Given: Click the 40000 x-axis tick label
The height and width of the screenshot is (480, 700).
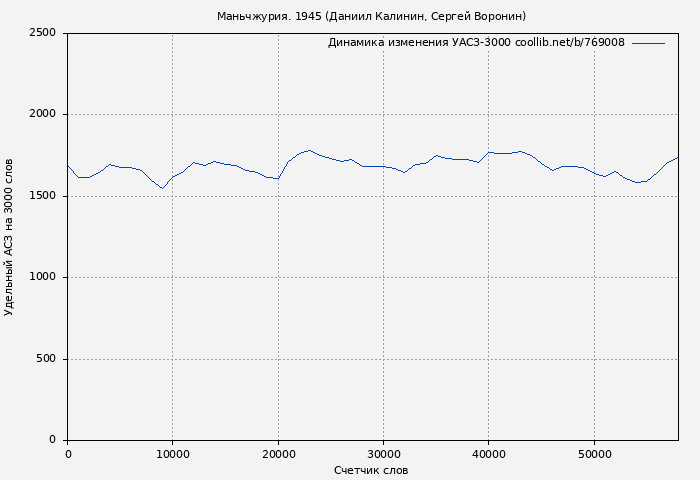Looking at the screenshot, I should click(488, 454).
